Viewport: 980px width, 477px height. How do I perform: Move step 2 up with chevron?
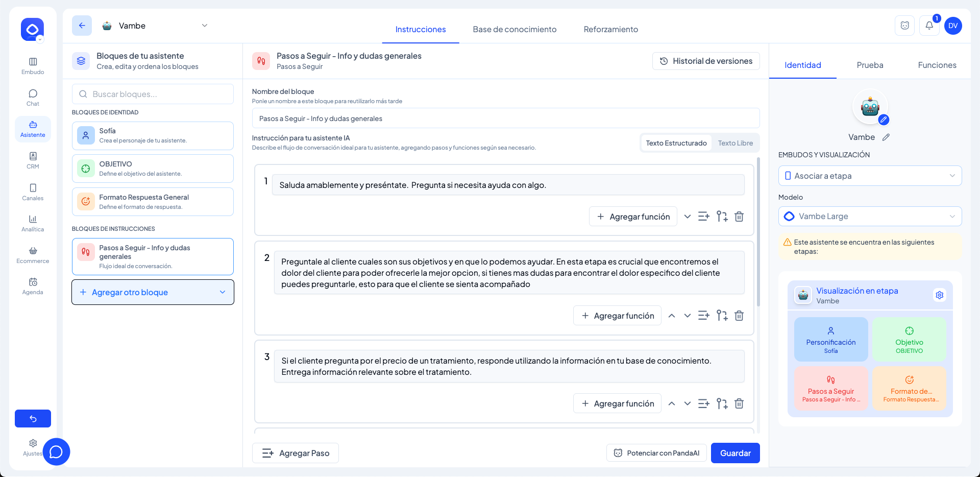672,316
